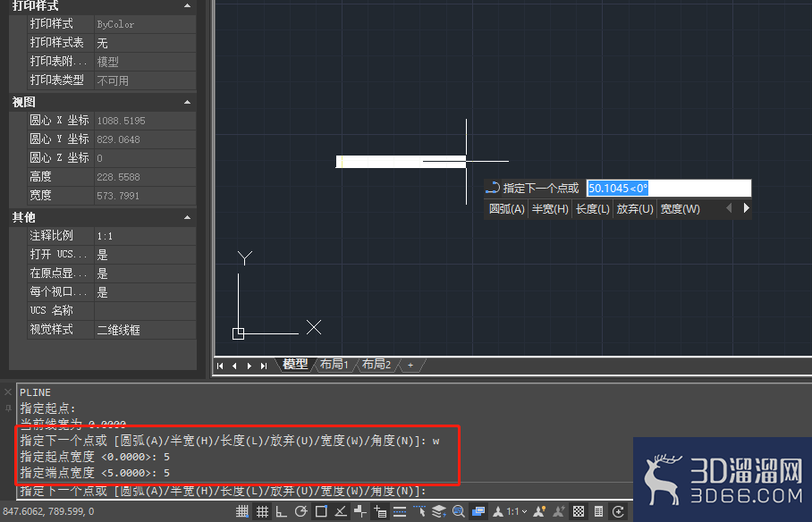Screen dimensions: 812x522
Task: Show previous dynamic options with left arrow
Action: click(x=729, y=208)
